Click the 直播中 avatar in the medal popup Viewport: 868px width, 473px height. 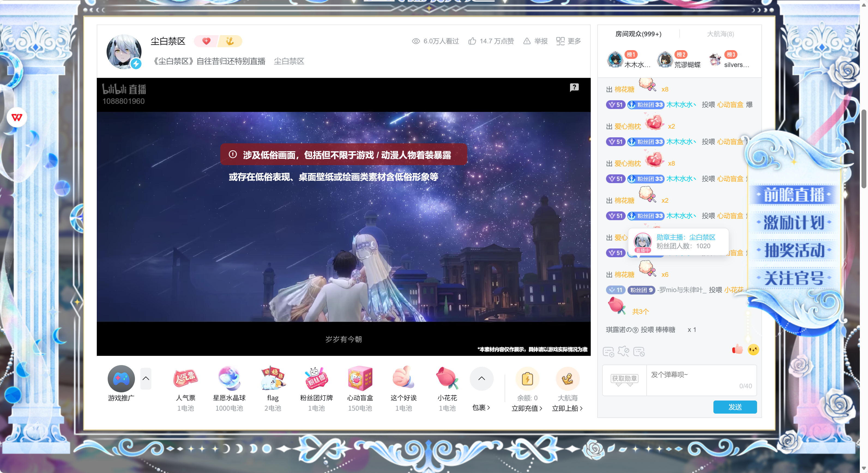643,242
